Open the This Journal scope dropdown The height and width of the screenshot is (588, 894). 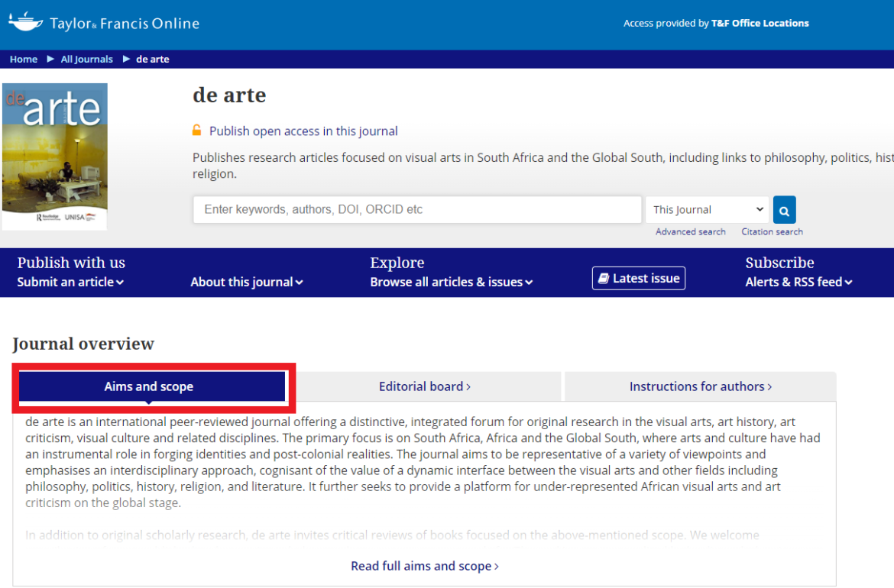(707, 210)
